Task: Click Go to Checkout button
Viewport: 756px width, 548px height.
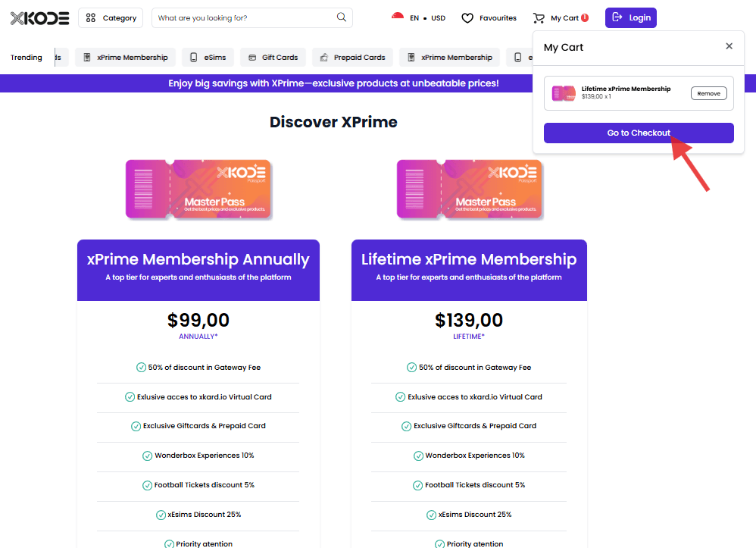Action: (x=639, y=133)
